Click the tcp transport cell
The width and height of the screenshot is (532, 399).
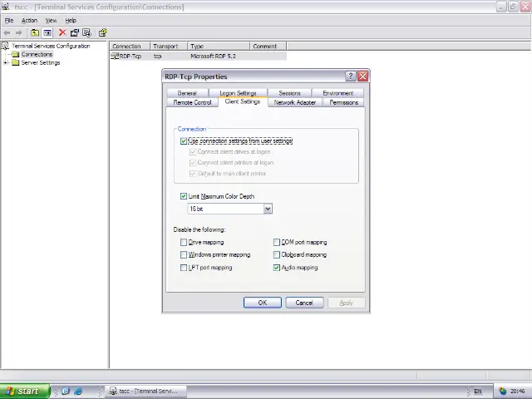click(x=157, y=56)
